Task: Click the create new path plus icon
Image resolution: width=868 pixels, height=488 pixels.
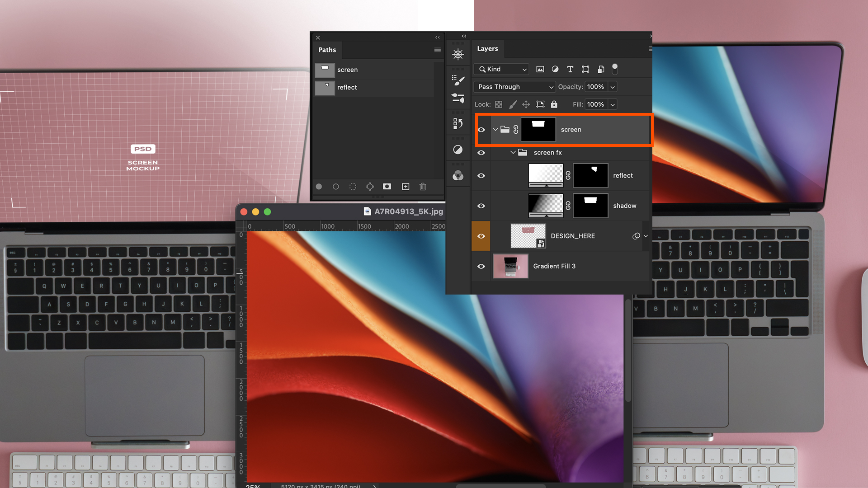Action: click(x=406, y=187)
